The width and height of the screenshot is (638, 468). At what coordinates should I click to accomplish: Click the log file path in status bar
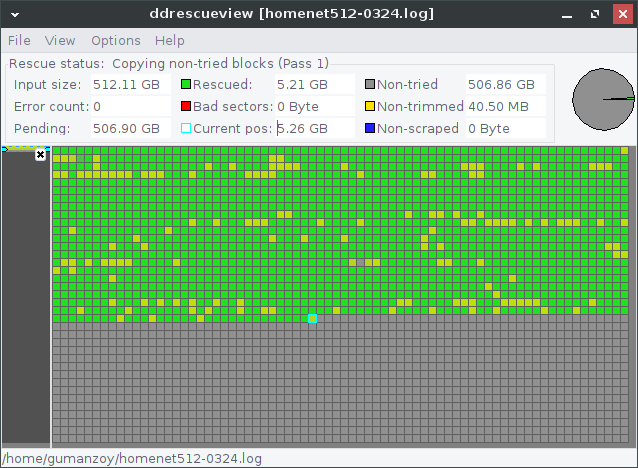click(132, 459)
